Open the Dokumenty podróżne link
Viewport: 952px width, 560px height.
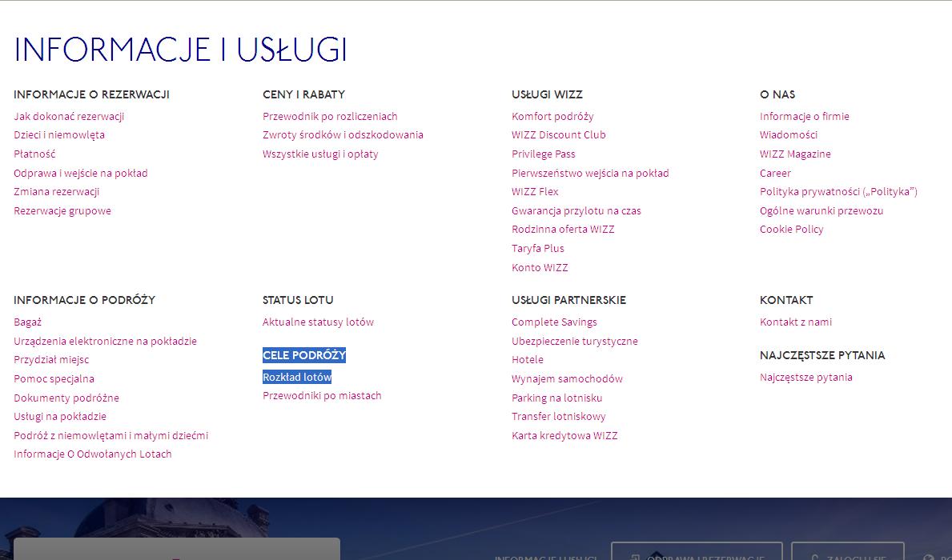66,398
